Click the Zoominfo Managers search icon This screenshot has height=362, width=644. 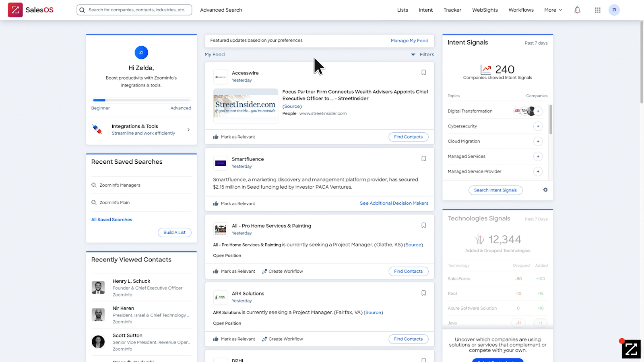(x=94, y=185)
